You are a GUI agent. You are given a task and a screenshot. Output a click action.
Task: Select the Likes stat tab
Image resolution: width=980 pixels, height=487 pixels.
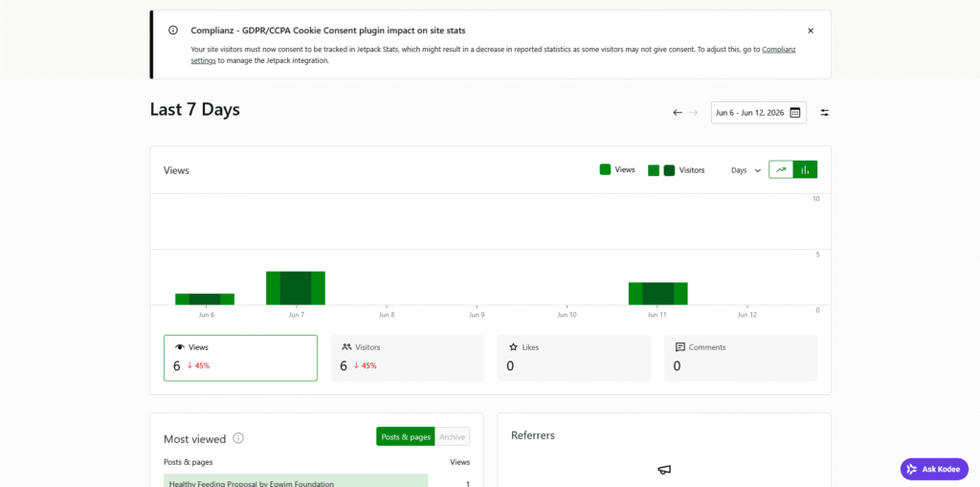point(574,358)
